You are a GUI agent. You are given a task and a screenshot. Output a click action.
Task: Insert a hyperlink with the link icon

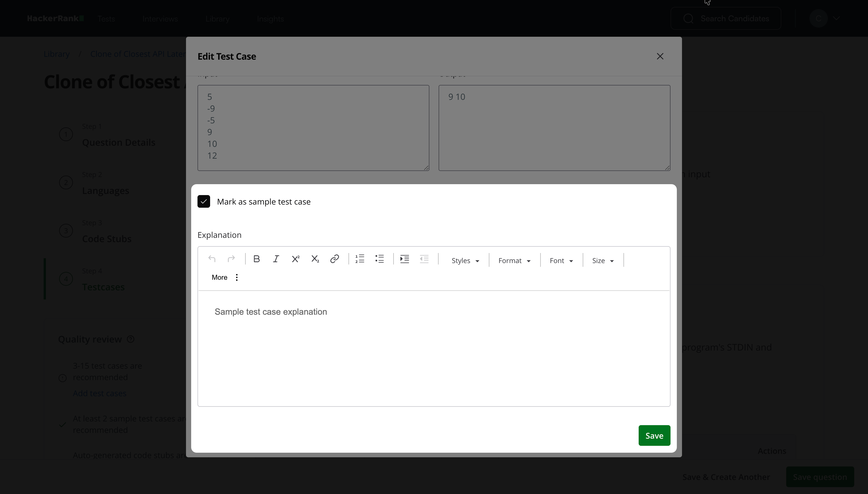click(335, 259)
